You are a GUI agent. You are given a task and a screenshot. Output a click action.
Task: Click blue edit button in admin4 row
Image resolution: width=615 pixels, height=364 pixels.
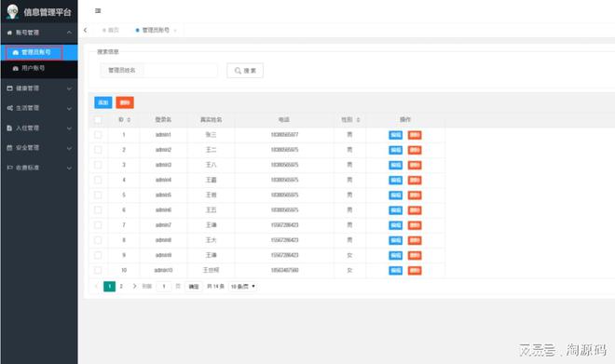[x=395, y=181]
